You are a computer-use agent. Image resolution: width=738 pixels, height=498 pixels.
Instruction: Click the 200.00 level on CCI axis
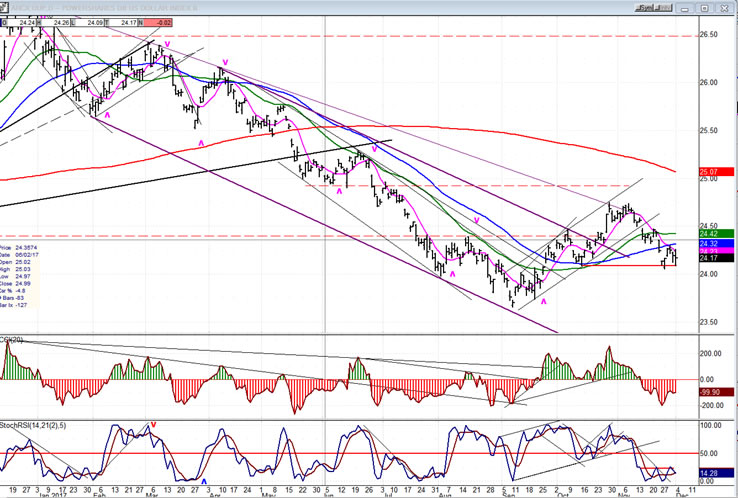click(x=710, y=354)
